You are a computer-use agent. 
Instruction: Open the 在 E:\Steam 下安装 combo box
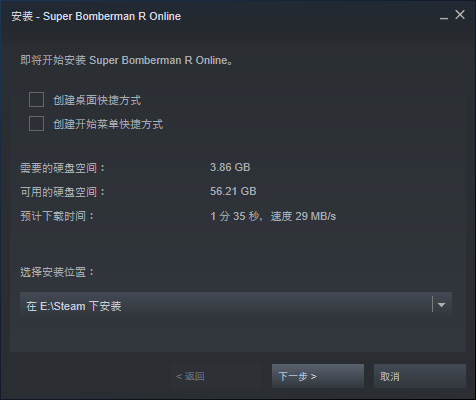tap(236, 305)
